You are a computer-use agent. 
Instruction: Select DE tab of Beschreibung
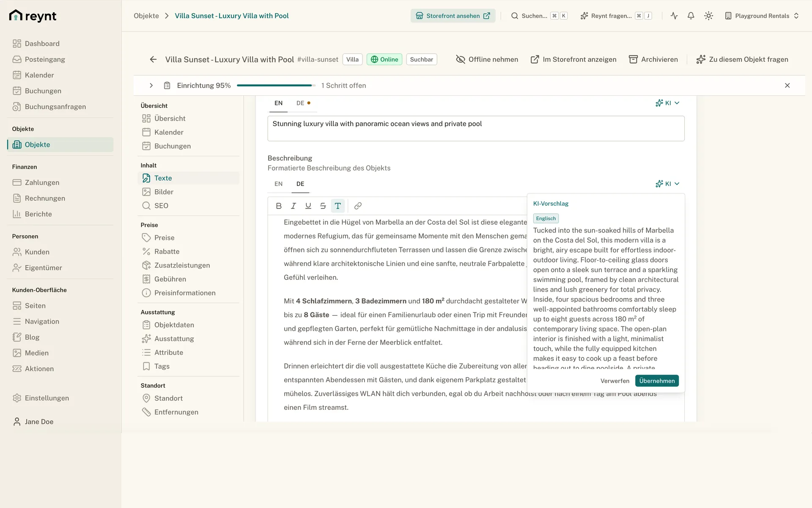(300, 184)
